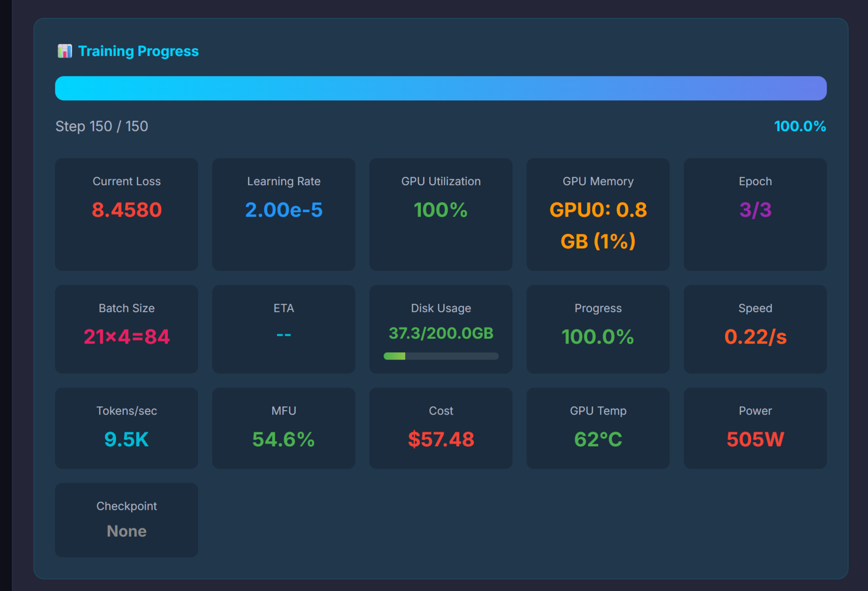Click the Disk Usage label
Screen dimensions: 868x591
click(441, 308)
